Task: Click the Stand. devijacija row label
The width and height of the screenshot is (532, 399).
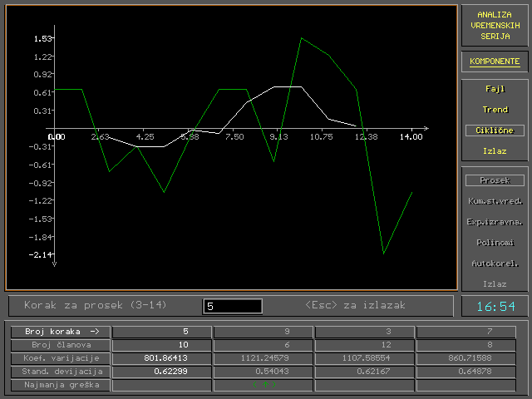Action: 61,372
